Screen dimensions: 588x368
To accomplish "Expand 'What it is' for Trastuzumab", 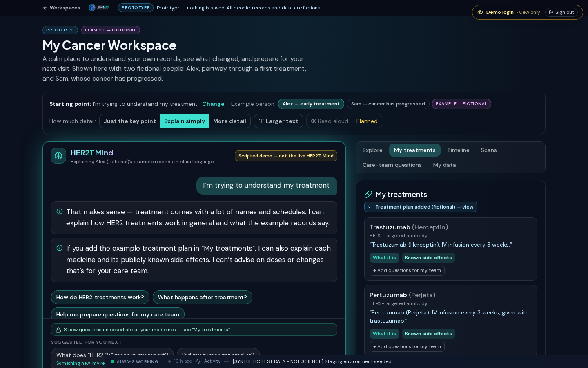I will pyautogui.click(x=384, y=258).
